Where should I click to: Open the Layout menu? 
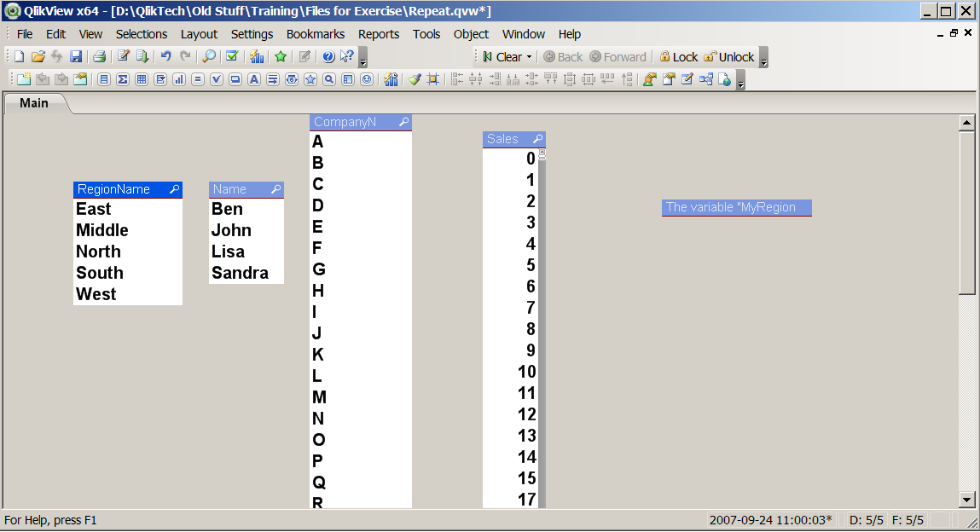[x=199, y=34]
